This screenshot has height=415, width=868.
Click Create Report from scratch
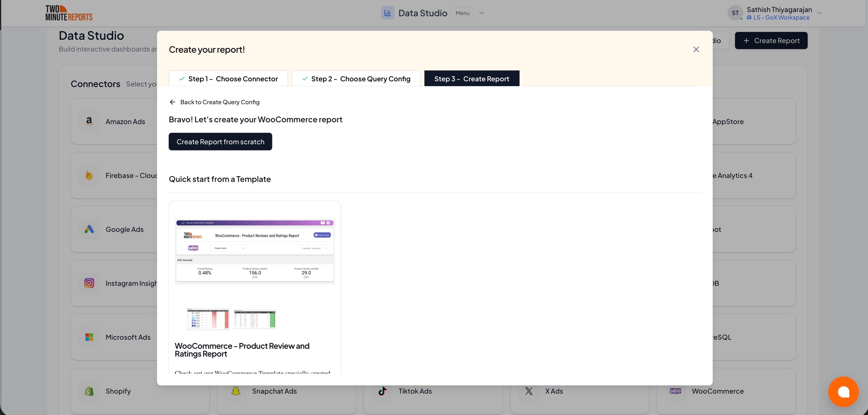pyautogui.click(x=220, y=141)
